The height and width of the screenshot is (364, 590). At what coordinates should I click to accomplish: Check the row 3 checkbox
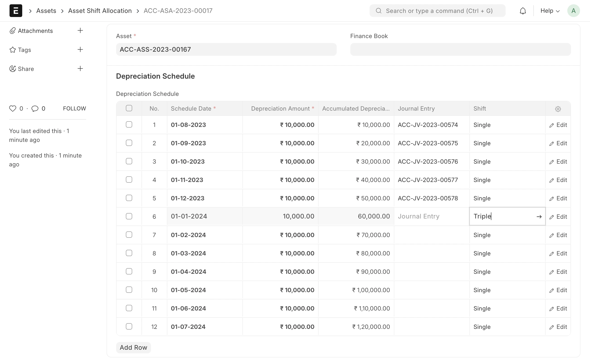[x=129, y=161]
